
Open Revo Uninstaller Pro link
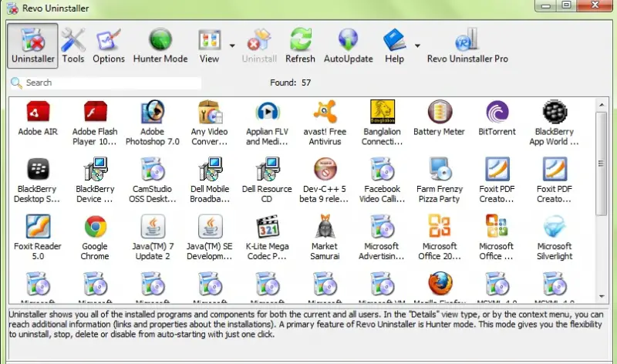(x=467, y=45)
